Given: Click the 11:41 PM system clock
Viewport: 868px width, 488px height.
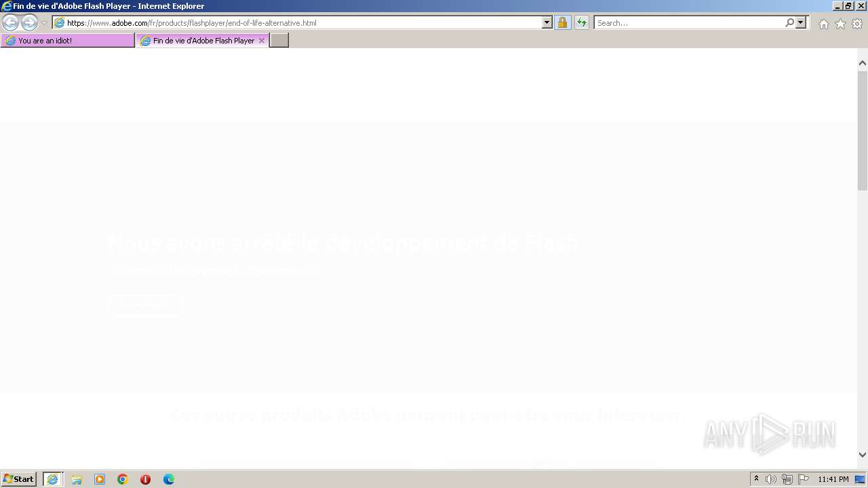Looking at the screenshot, I should click(833, 479).
